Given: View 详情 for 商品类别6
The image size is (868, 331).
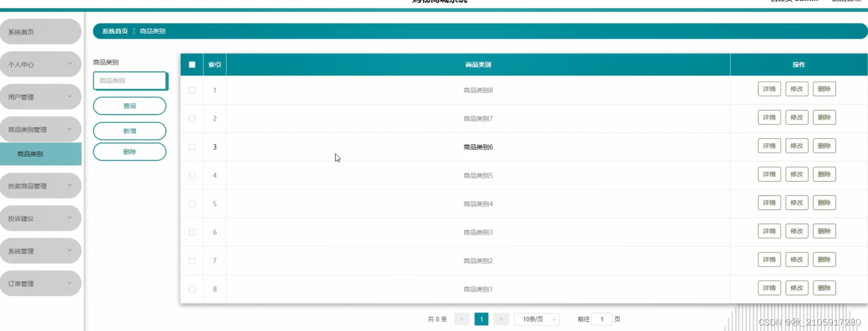Looking at the screenshot, I should [769, 146].
